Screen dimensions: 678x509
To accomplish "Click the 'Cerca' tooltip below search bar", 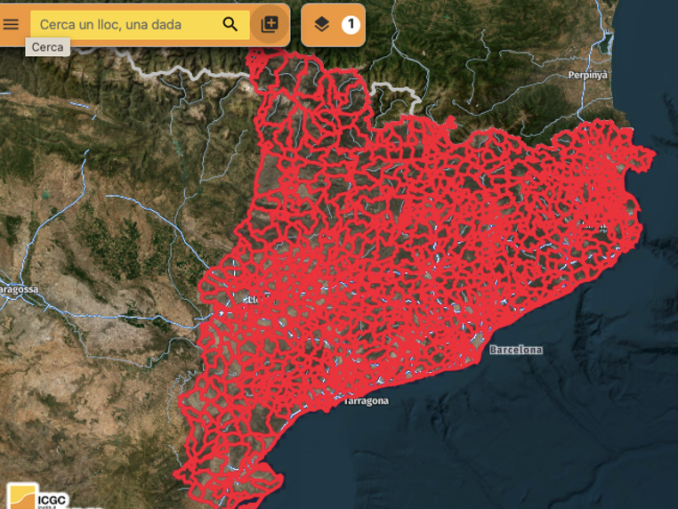I will click(x=47, y=47).
